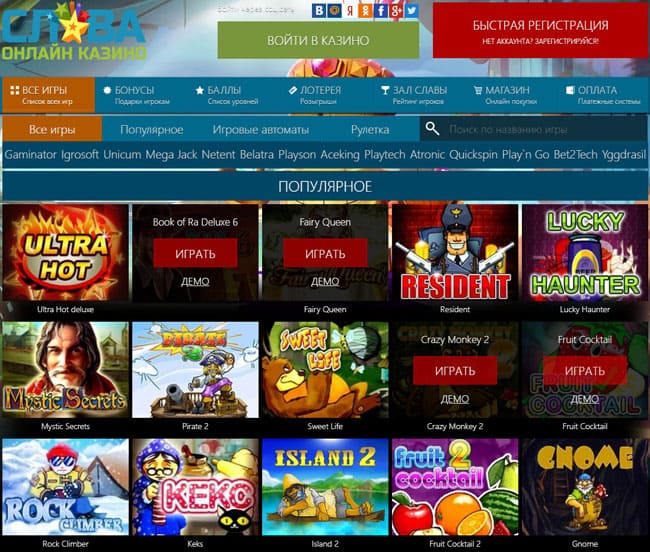
Task: Sign in with the Odnoklassniki icon
Action: click(x=365, y=10)
